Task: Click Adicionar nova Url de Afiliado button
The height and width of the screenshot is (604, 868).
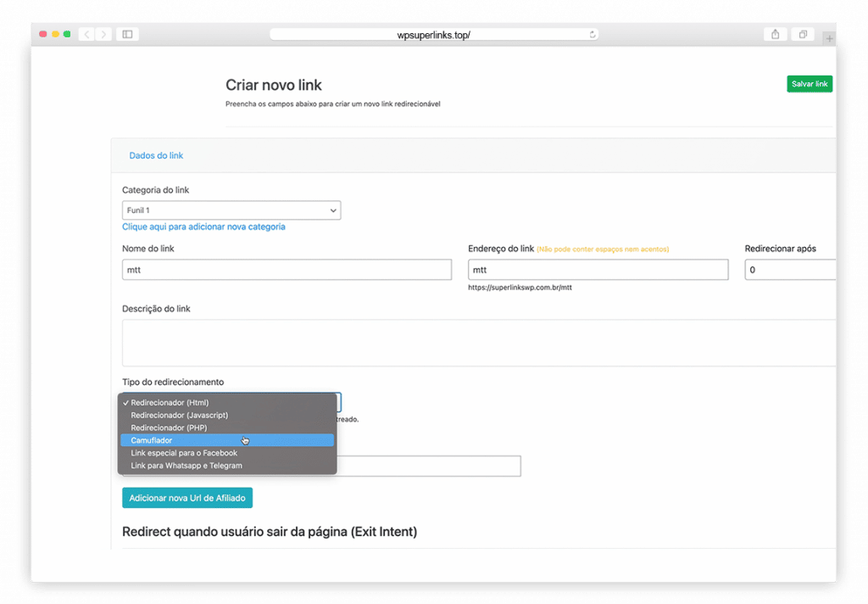Action: pyautogui.click(x=187, y=498)
